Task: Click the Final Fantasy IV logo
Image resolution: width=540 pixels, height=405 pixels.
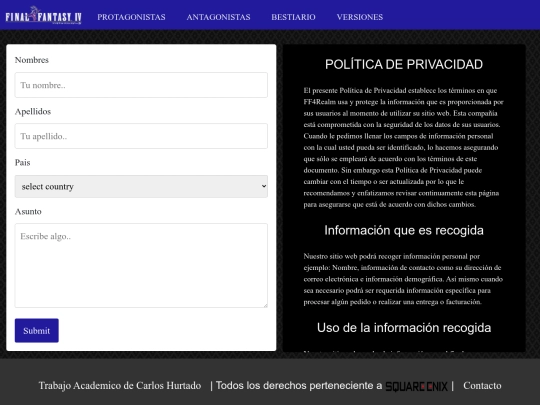Action: 43,15
